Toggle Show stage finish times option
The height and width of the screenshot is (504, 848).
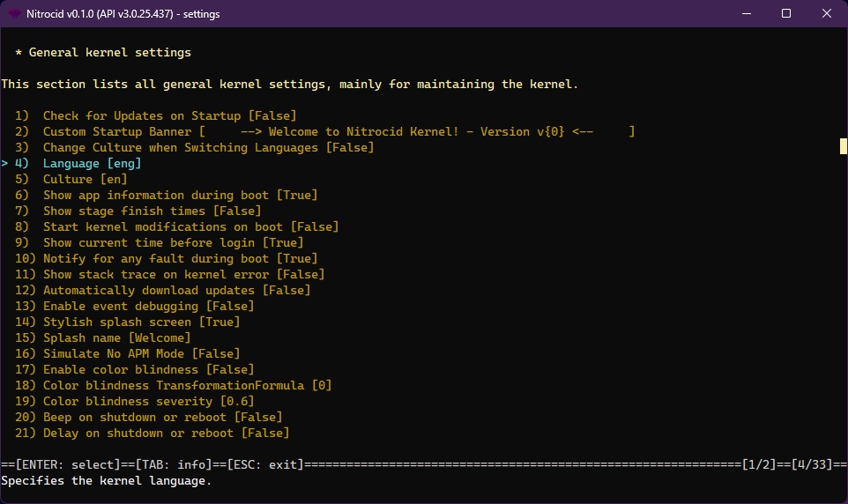[x=152, y=211]
